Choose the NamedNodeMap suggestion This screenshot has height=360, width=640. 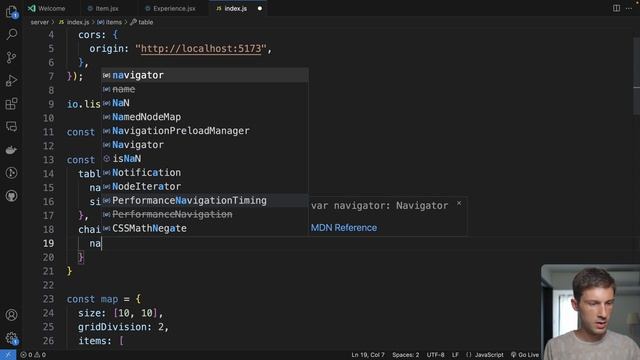[205, 117]
